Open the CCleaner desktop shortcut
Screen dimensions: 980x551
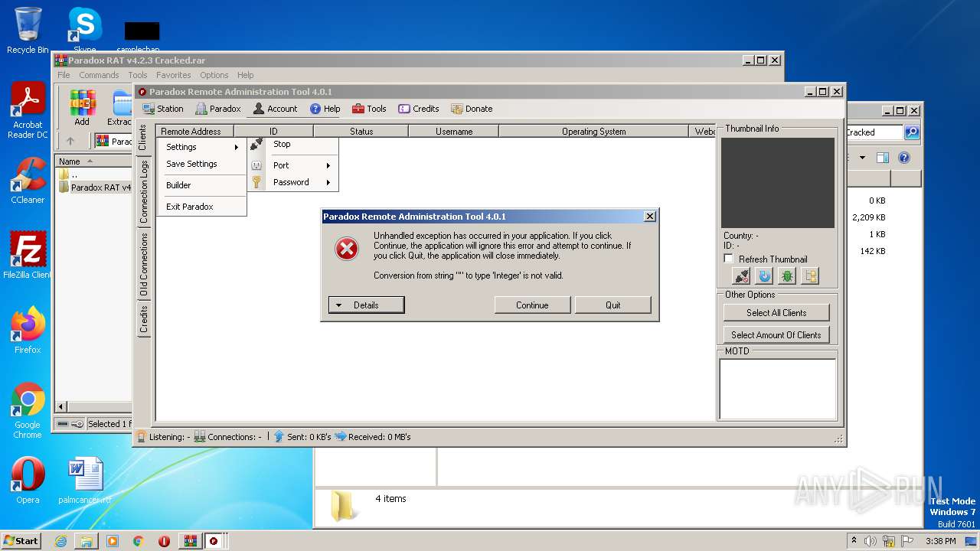(28, 181)
